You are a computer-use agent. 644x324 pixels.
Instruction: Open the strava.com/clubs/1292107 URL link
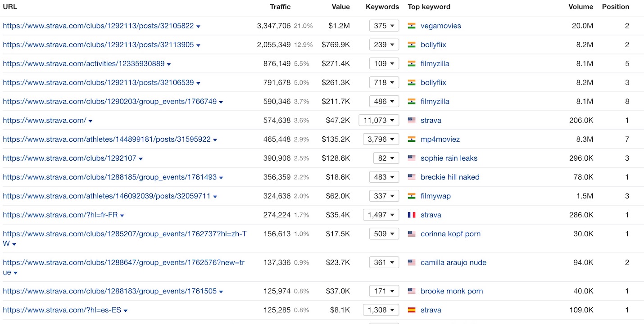coord(69,158)
